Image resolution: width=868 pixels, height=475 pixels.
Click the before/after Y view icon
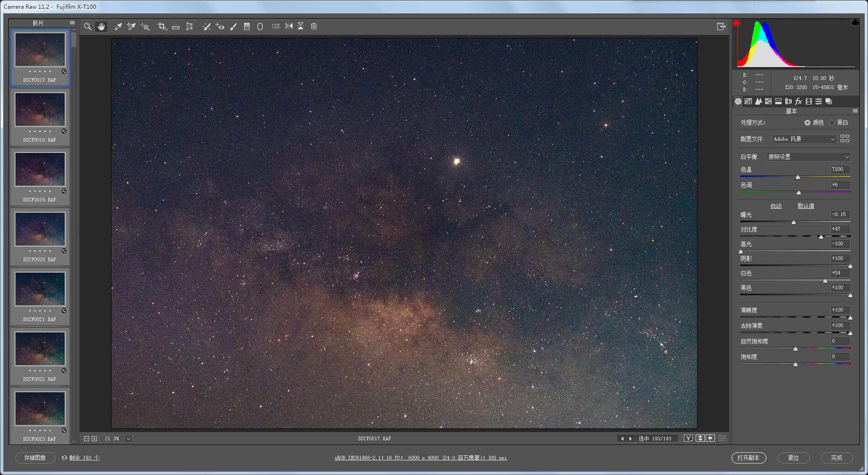688,438
